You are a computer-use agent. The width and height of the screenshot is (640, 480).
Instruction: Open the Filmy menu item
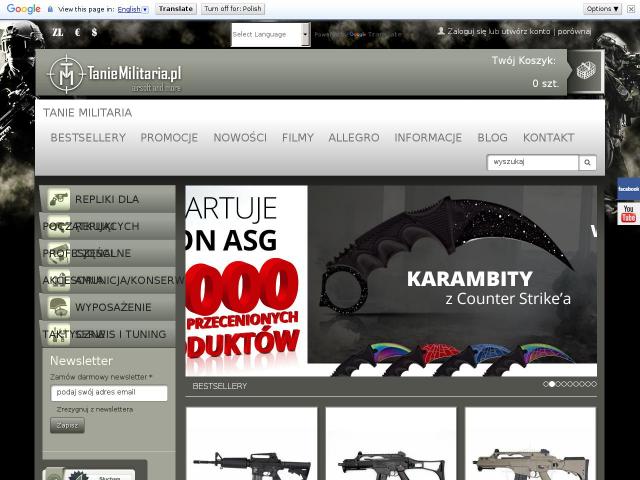pos(298,138)
